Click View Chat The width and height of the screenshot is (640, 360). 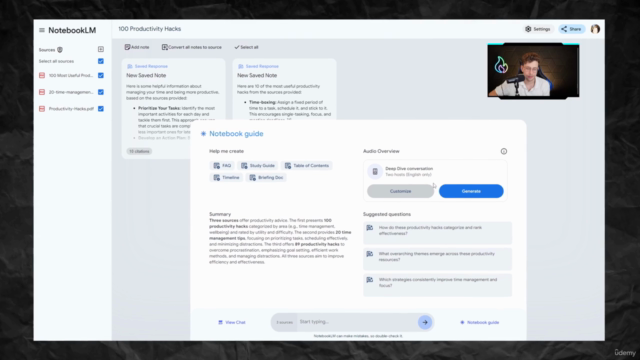click(x=231, y=322)
